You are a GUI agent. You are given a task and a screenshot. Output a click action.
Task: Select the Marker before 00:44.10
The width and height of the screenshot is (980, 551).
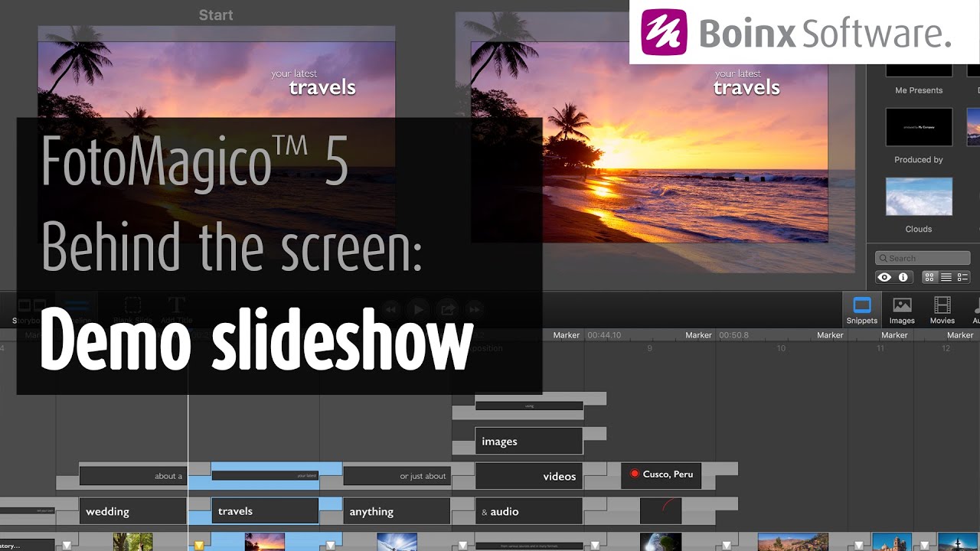click(x=567, y=335)
